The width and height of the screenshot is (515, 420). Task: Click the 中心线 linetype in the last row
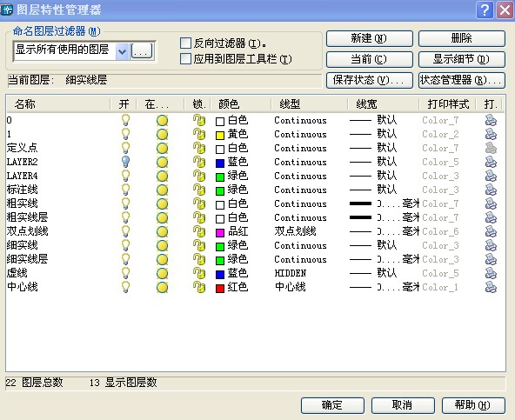click(291, 287)
